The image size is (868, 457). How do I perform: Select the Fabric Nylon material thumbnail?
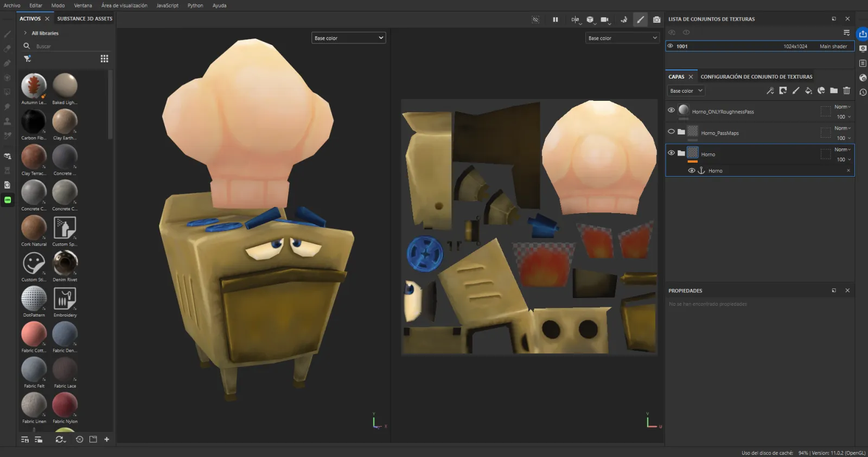point(65,404)
